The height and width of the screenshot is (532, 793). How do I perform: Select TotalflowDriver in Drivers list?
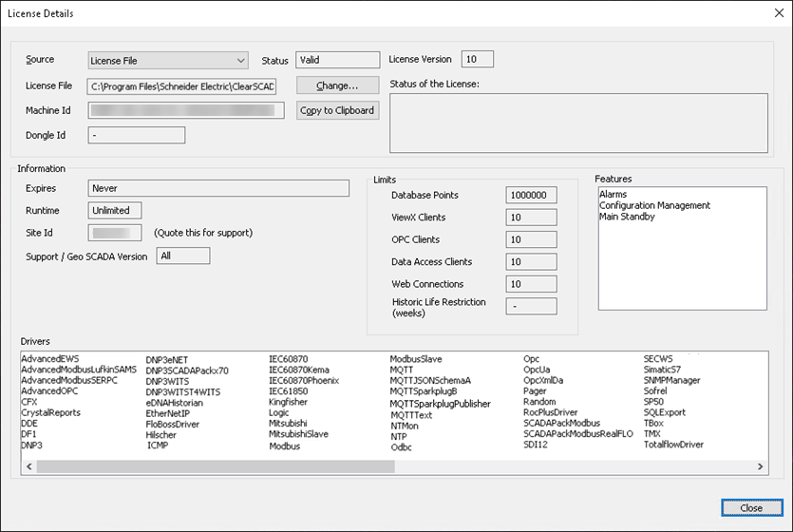[673, 445]
